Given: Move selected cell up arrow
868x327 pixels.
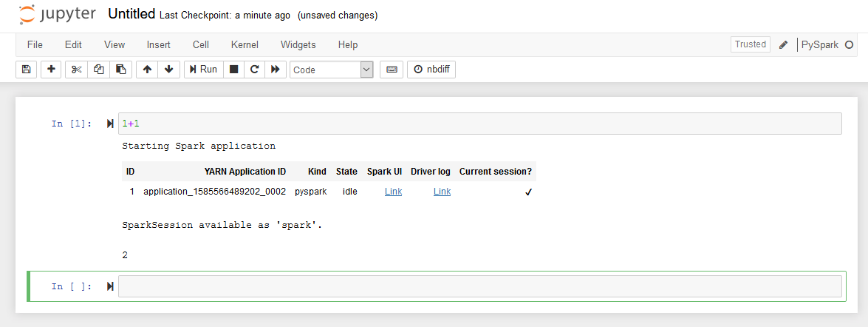Looking at the screenshot, I should [x=147, y=70].
